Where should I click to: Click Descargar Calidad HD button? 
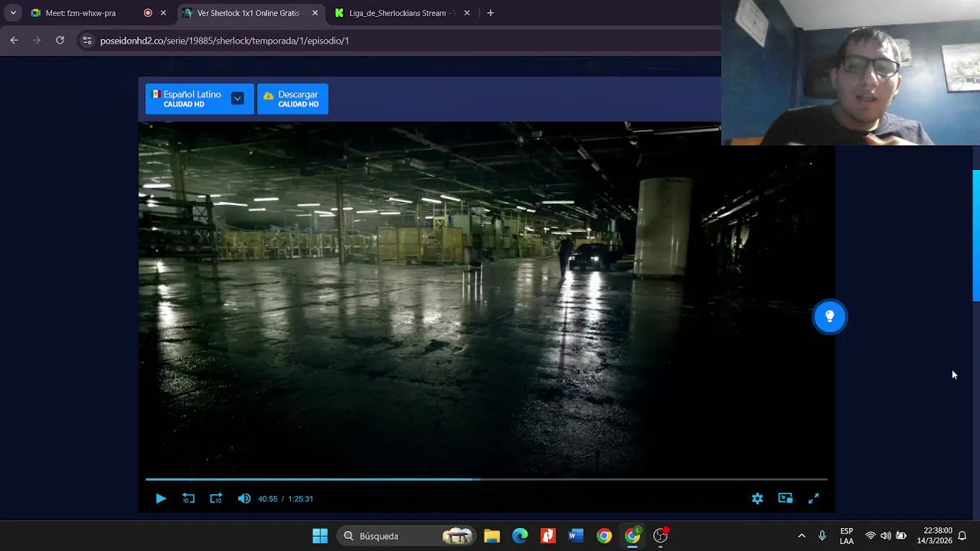(x=292, y=99)
